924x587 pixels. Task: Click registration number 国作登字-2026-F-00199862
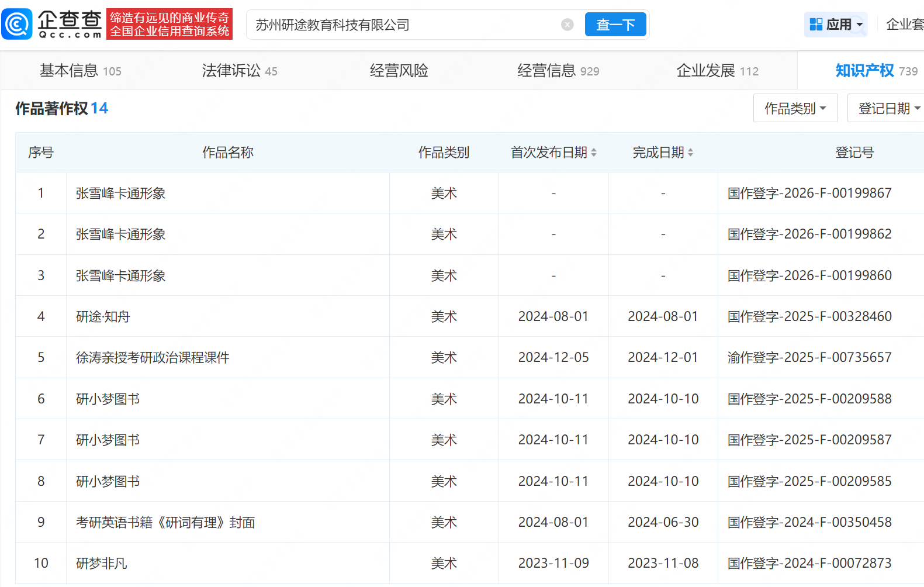click(809, 234)
